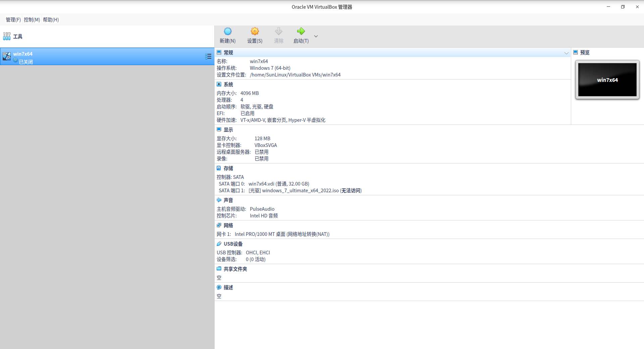Click the EFI 已启用 value
Image resolution: width=644 pixels, height=349 pixels.
(248, 113)
